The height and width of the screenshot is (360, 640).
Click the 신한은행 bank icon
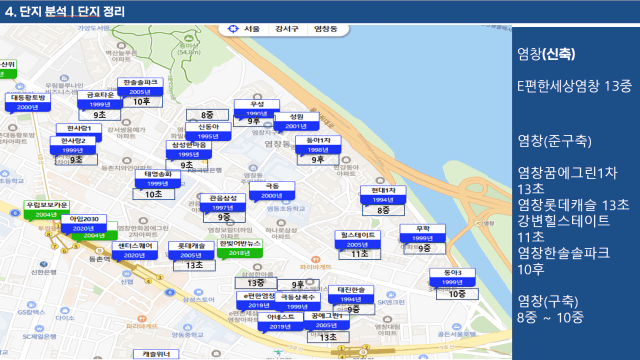coord(43,264)
